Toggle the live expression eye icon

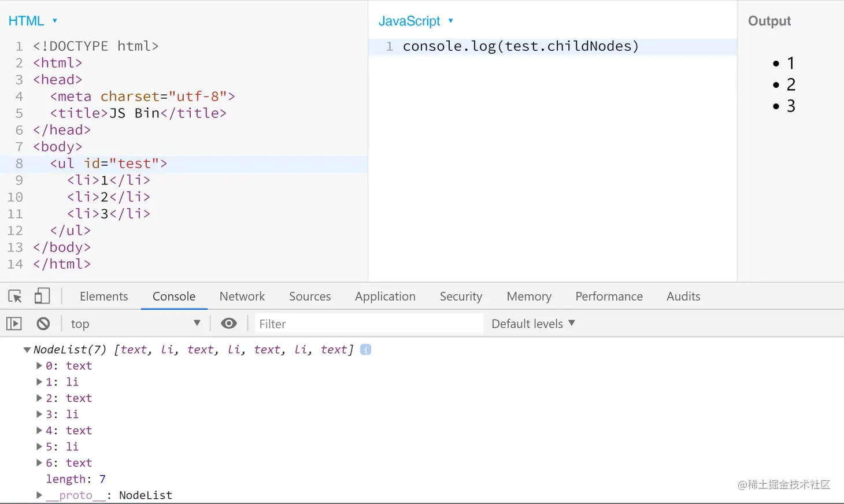pyautogui.click(x=229, y=323)
